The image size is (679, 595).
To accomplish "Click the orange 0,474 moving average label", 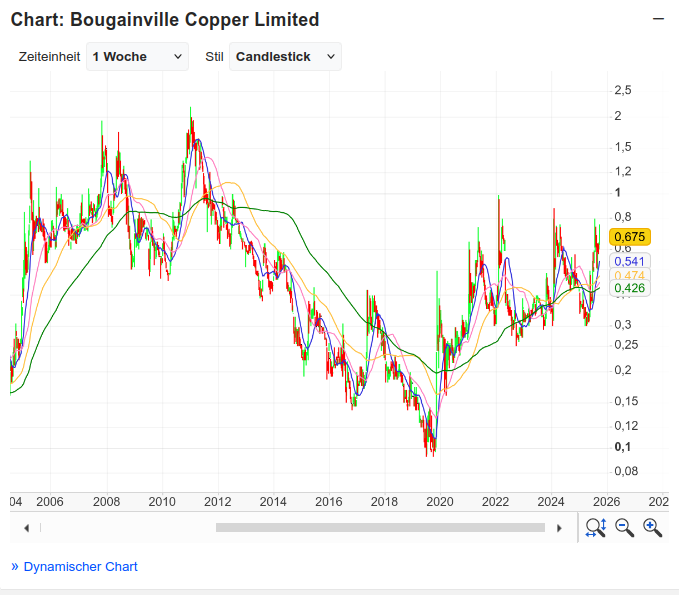I will coord(630,275).
